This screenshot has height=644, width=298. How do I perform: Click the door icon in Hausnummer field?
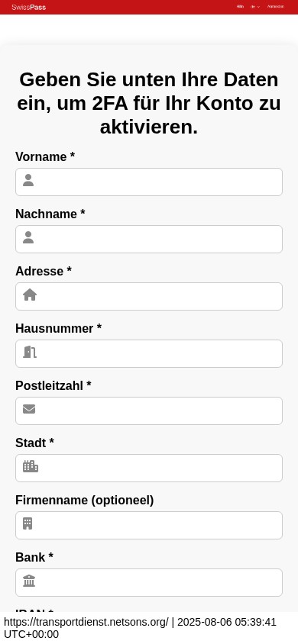tap(30, 352)
